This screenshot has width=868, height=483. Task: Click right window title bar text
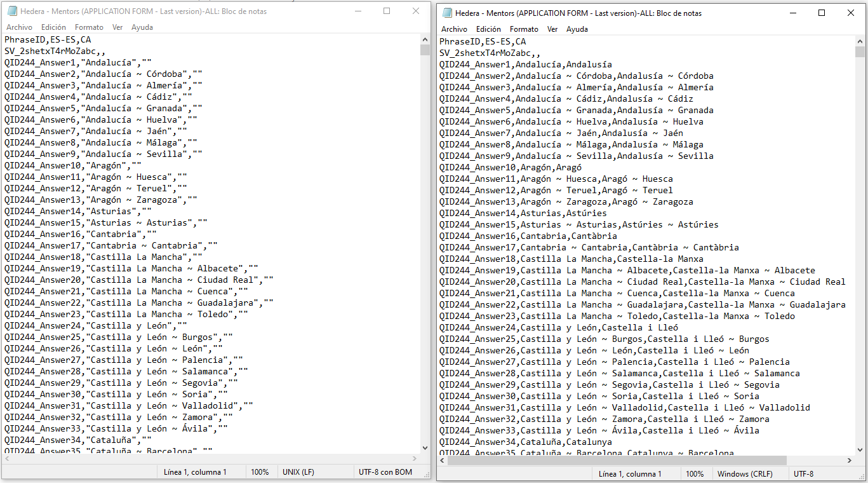point(578,13)
